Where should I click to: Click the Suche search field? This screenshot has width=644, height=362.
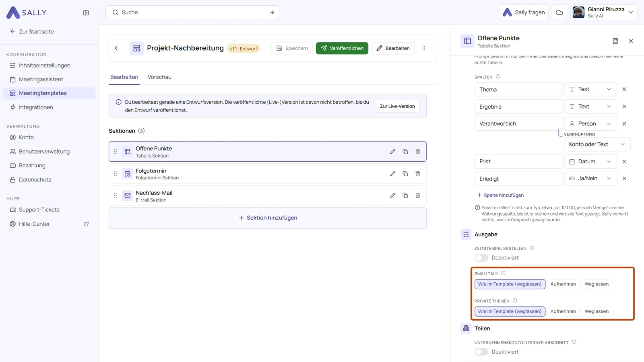pyautogui.click(x=192, y=12)
